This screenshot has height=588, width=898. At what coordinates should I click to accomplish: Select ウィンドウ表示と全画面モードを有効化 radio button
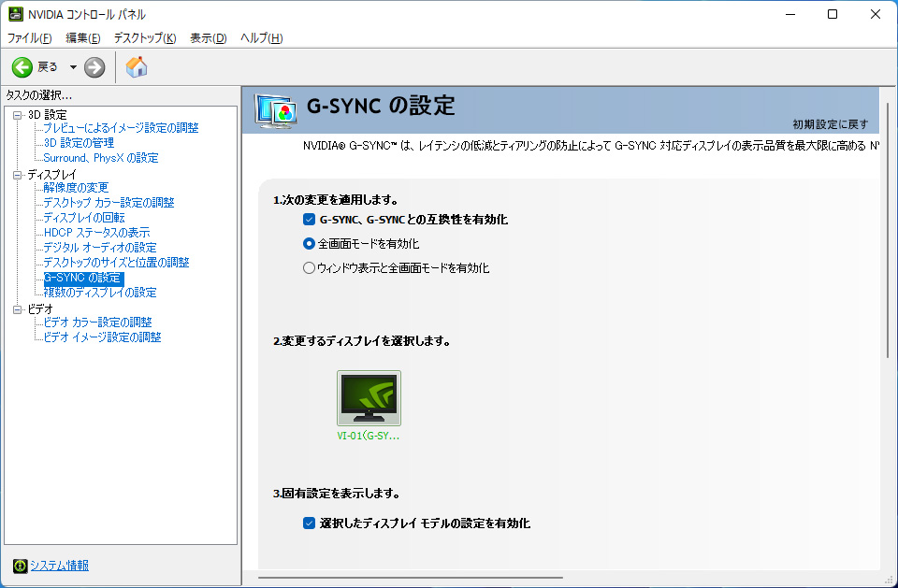coord(309,268)
